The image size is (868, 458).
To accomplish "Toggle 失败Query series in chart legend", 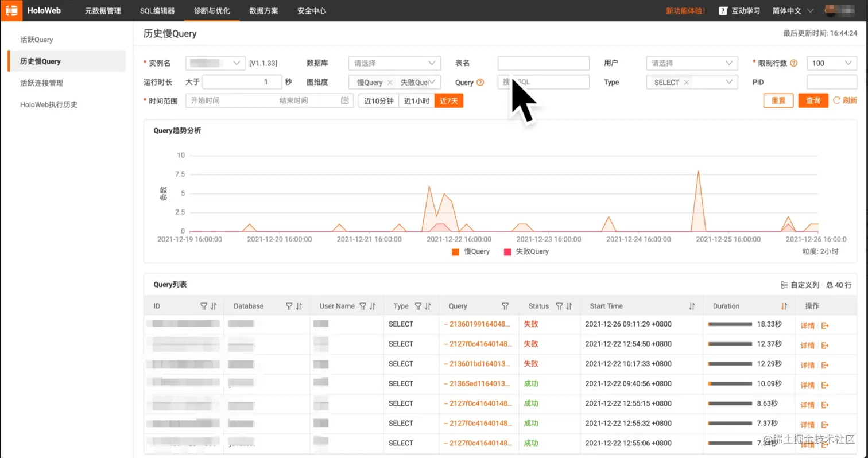I will [526, 251].
